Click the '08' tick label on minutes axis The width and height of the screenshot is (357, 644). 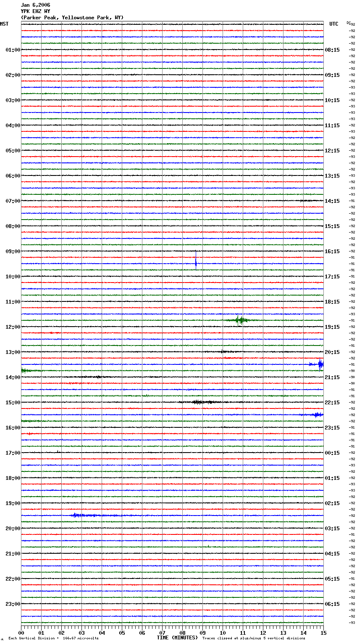coord(182,633)
